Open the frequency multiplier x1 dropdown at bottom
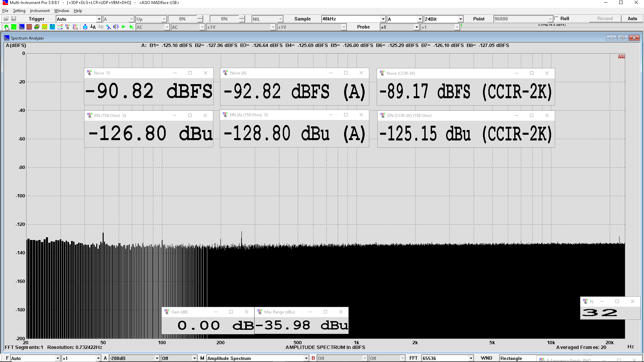This screenshot has height=362, width=644. [x=98, y=358]
